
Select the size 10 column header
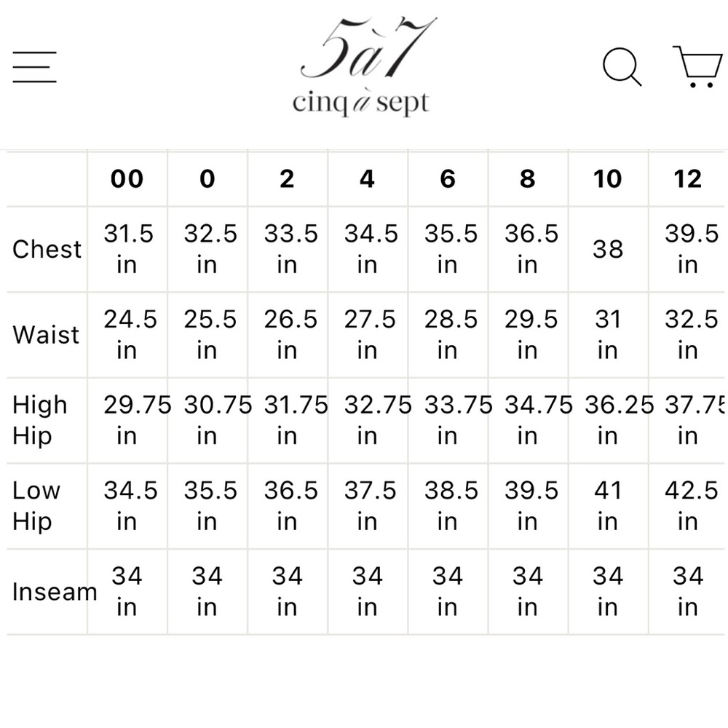(x=608, y=179)
